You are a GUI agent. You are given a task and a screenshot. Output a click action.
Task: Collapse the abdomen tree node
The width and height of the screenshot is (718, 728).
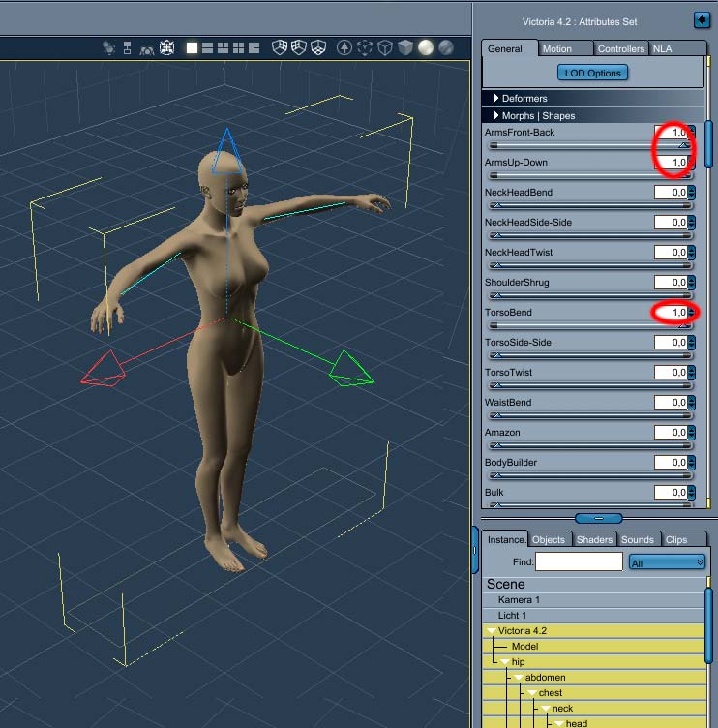point(519,678)
